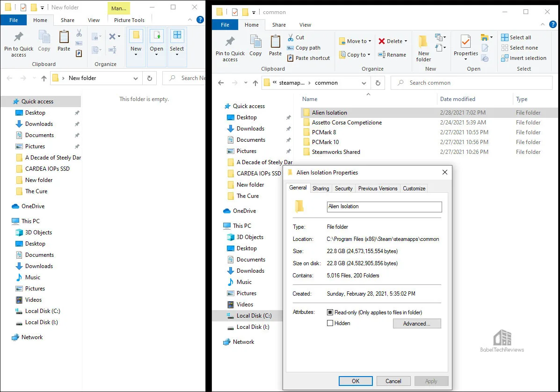The height and width of the screenshot is (392, 560).
Task: Click Invert selection in common window
Action: click(524, 58)
